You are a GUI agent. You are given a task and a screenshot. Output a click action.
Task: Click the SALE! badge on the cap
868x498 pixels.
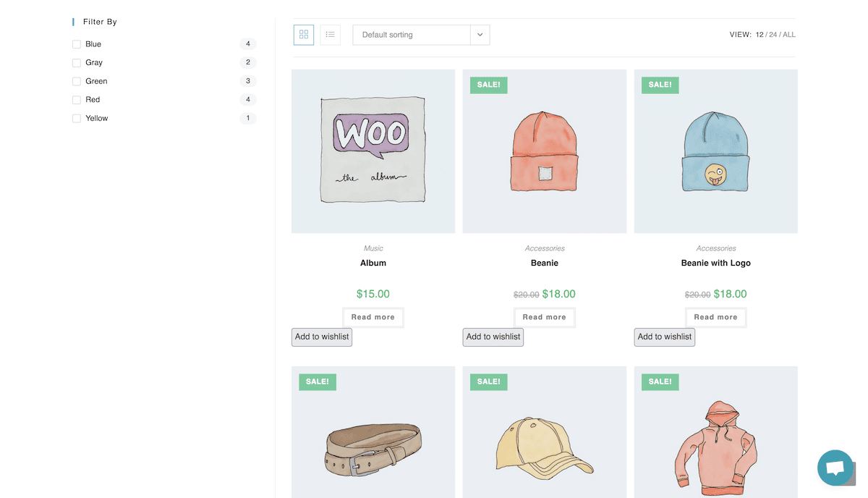pos(489,381)
